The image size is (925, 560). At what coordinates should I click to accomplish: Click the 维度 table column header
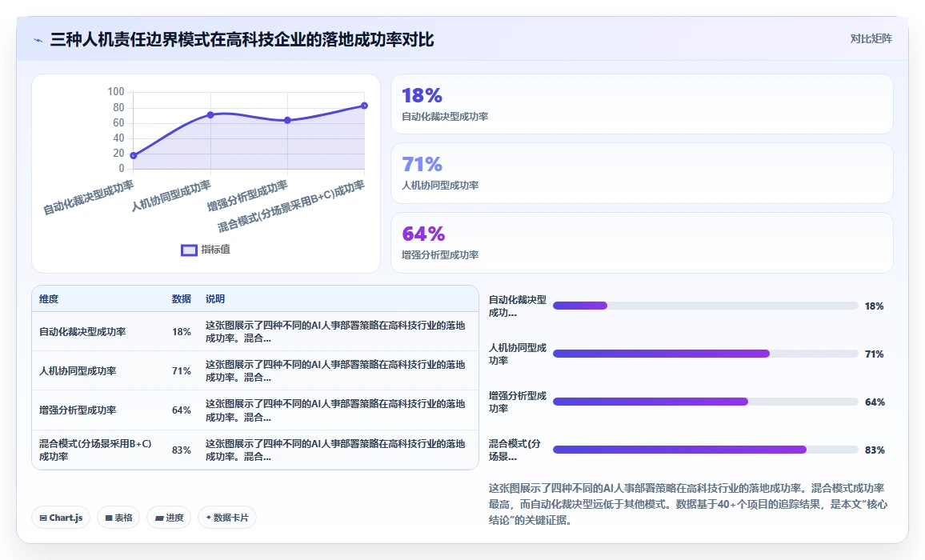pos(49,299)
